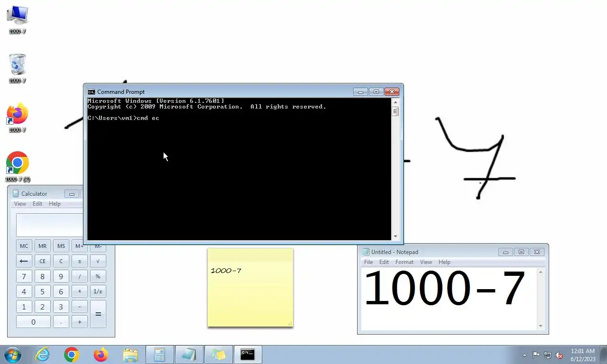The height and width of the screenshot is (364, 607).
Task: Click Command Prompt scrollbar down arrow
Action: [395, 237]
